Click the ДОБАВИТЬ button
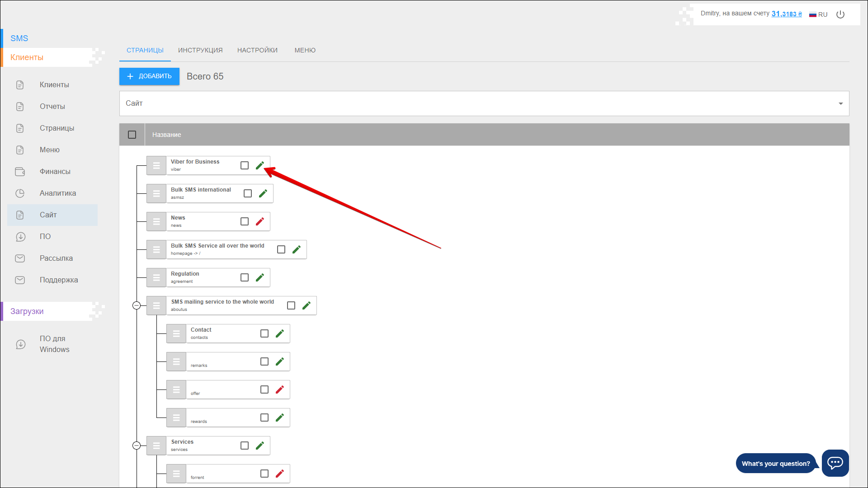Screen dimensions: 868x488 coord(149,76)
